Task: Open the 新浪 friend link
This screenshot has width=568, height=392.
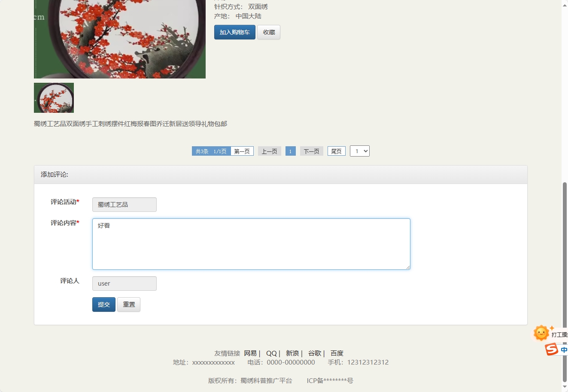Action: click(292, 353)
